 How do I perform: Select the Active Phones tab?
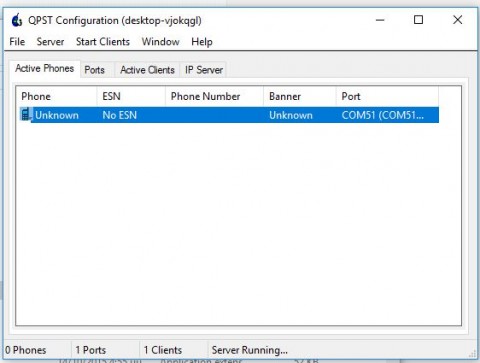44,68
